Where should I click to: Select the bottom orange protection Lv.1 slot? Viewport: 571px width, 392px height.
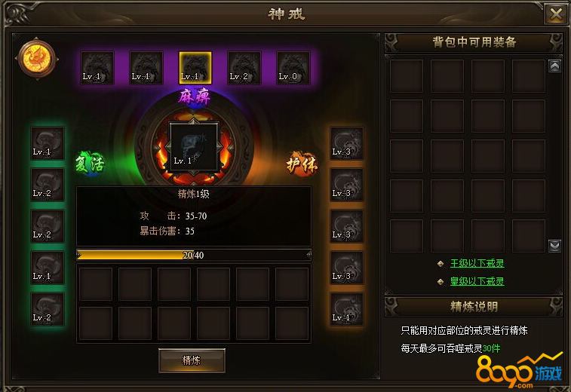(347, 308)
